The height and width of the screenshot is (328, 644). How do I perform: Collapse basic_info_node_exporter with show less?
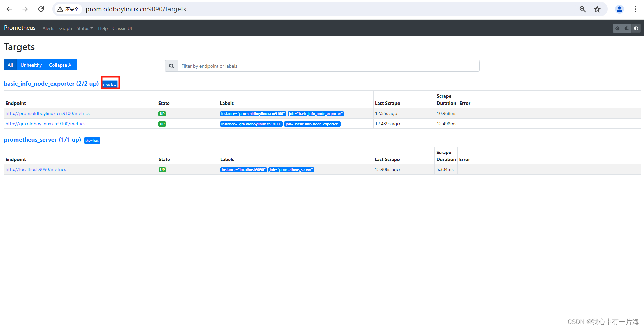click(x=110, y=84)
